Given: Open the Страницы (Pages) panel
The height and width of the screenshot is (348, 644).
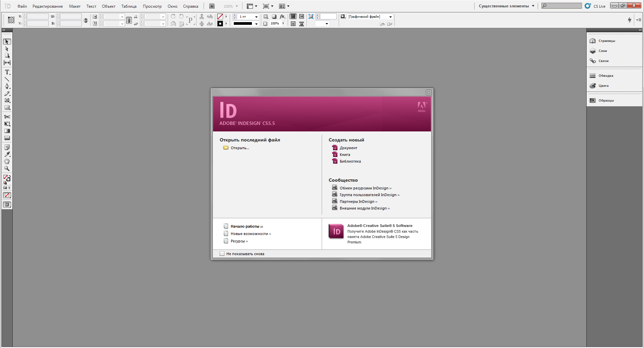Looking at the screenshot, I should pos(606,41).
